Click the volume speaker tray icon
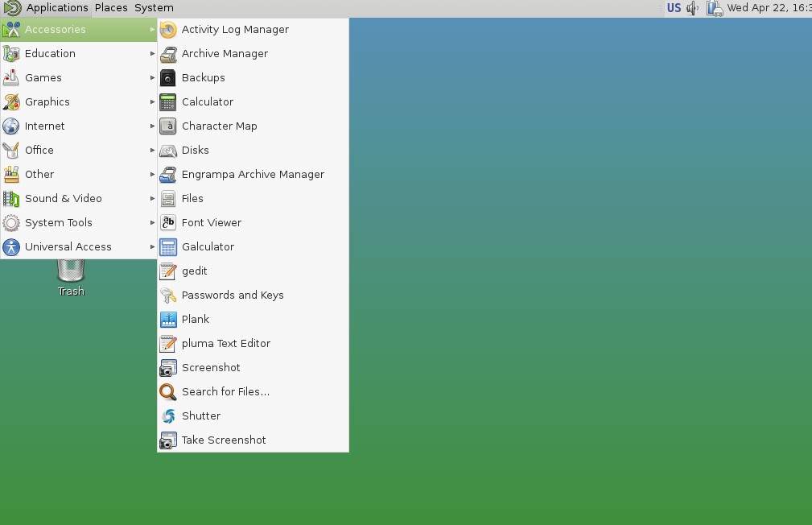812x525 pixels. (x=692, y=8)
